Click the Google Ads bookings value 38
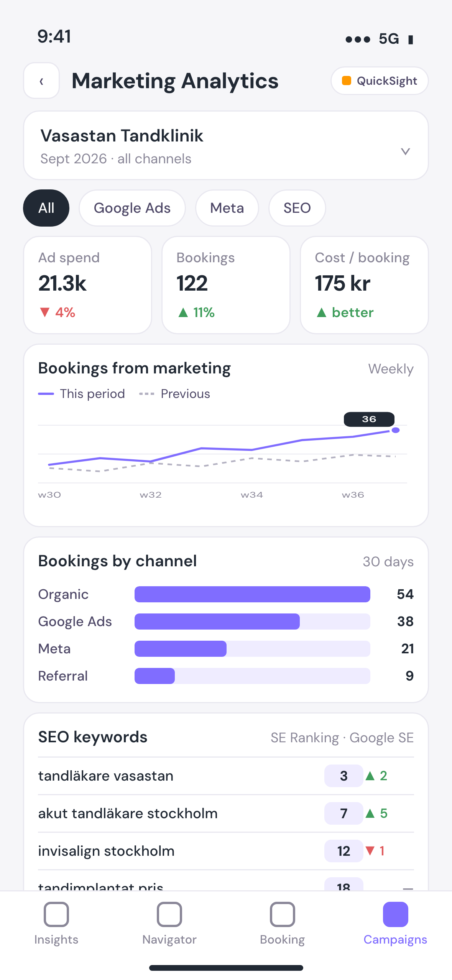452x980 pixels. tap(405, 622)
